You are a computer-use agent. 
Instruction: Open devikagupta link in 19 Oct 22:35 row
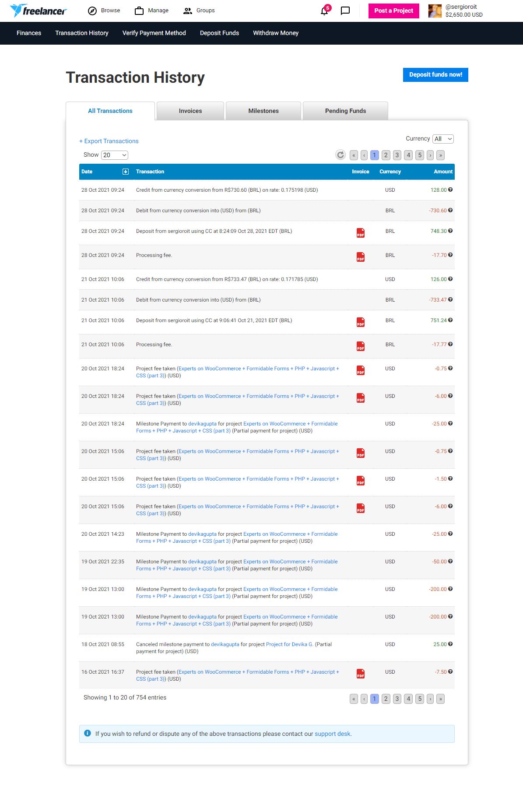(x=202, y=562)
